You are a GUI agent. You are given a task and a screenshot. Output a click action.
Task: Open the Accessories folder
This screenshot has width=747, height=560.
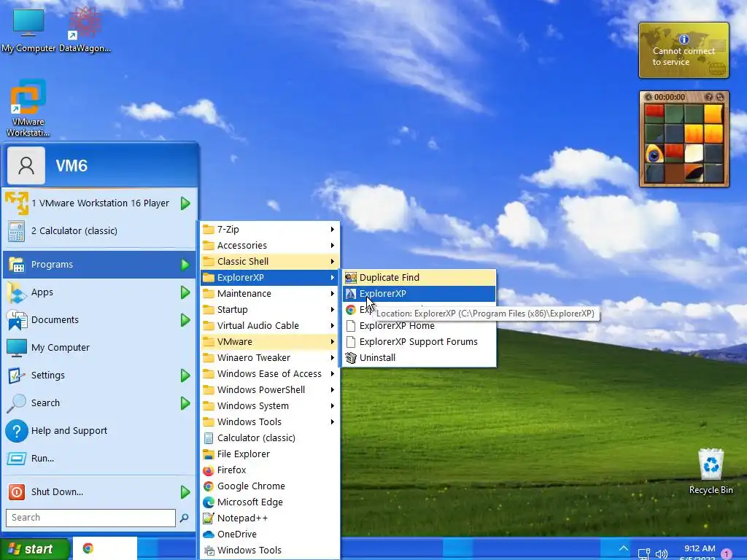(270, 245)
